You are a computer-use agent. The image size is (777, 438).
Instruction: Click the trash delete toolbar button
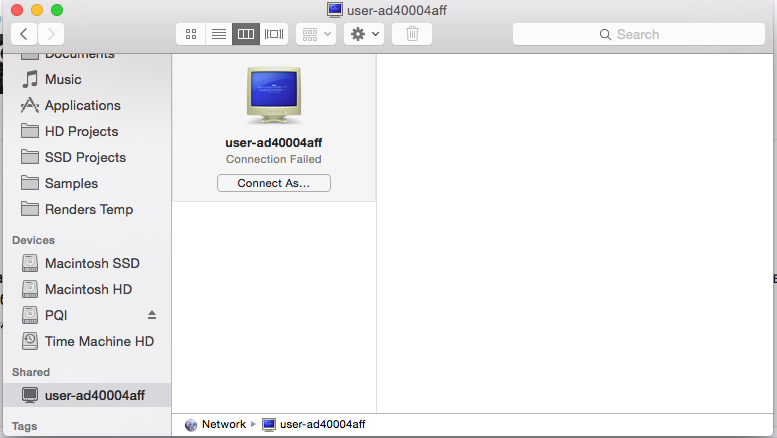(x=412, y=34)
